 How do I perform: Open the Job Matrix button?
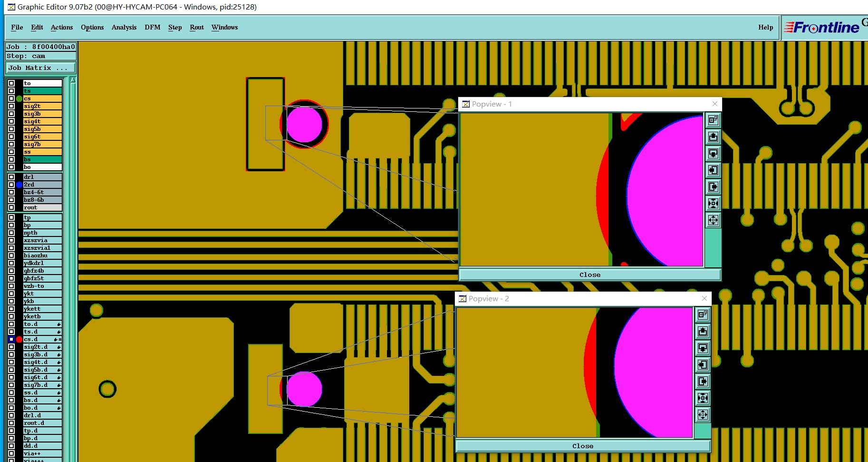(x=40, y=68)
